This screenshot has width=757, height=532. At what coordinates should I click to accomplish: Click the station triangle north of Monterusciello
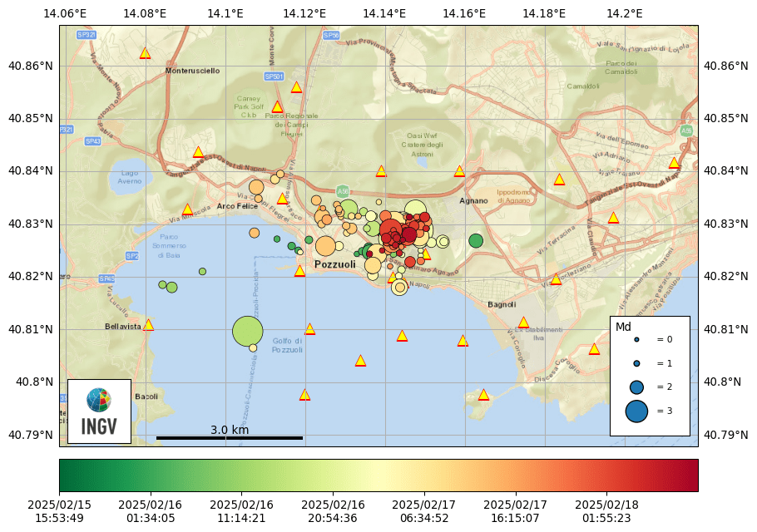pyautogui.click(x=145, y=53)
